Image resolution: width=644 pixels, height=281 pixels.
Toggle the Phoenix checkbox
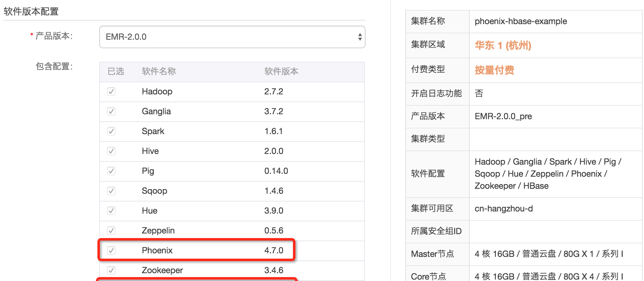point(111,250)
